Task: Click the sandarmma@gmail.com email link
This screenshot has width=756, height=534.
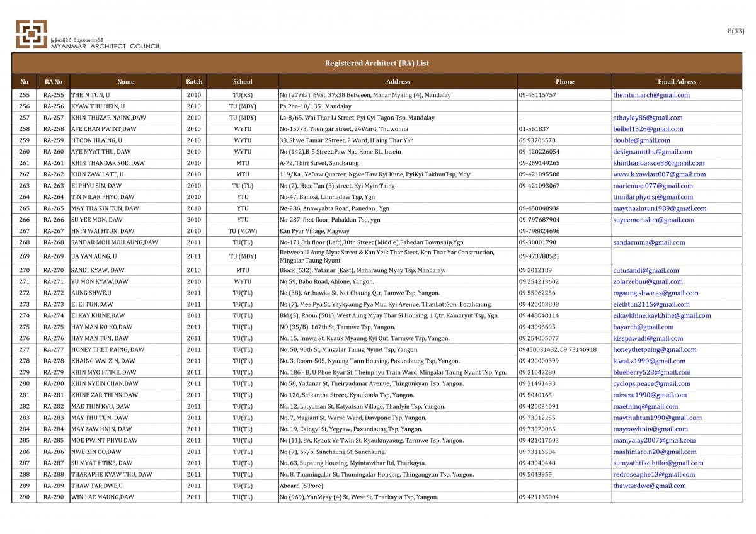Action: click(x=649, y=242)
